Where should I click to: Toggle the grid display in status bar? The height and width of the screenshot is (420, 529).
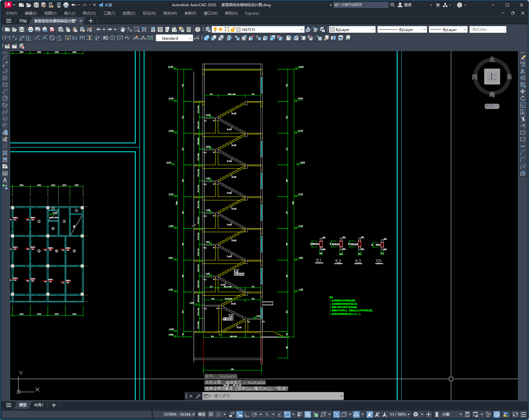pos(211,414)
